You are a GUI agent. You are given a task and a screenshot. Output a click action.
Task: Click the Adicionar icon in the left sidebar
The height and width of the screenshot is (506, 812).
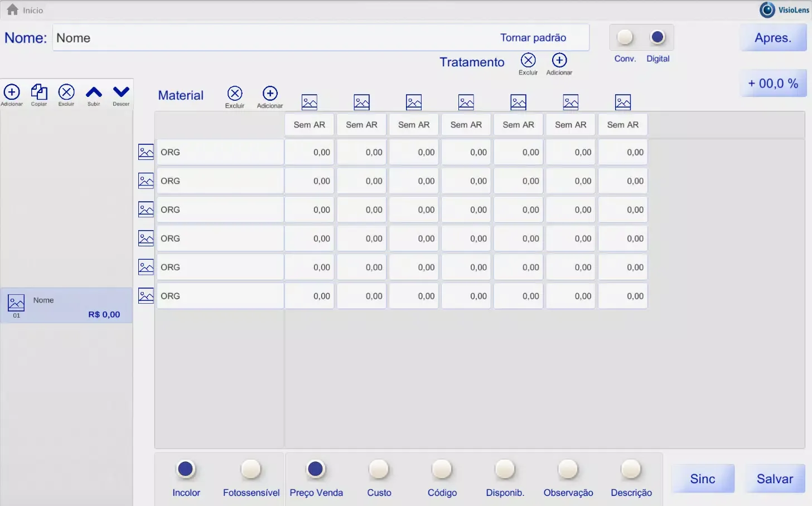[x=12, y=92]
